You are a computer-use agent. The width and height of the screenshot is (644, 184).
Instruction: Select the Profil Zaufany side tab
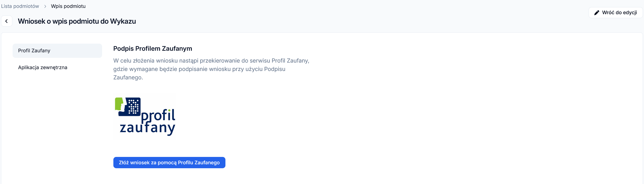[57, 51]
